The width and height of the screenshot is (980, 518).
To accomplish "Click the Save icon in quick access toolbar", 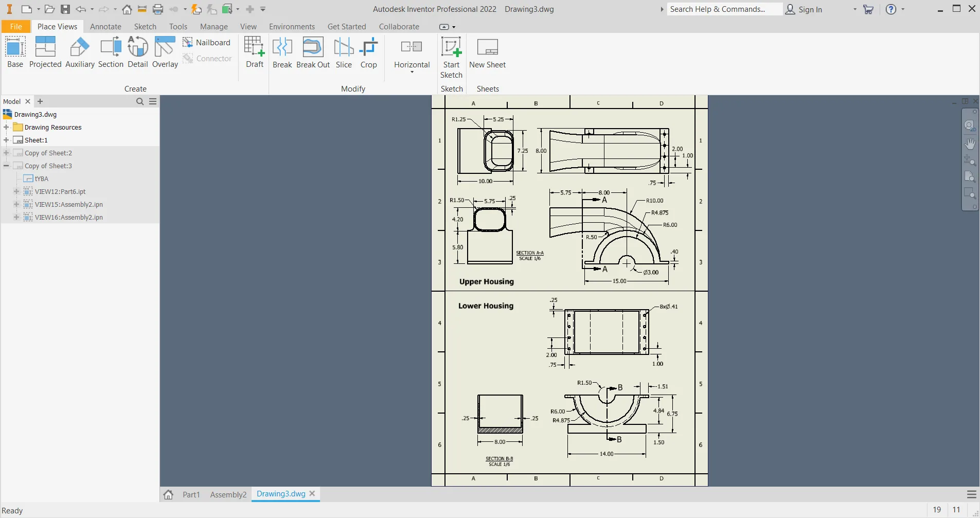I will (x=65, y=9).
